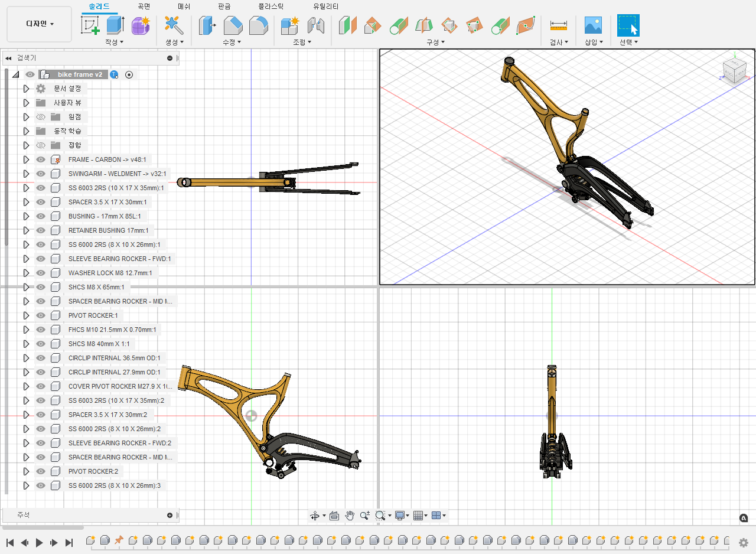This screenshot has height=554, width=756.
Task: Click the Orbit navigation tool
Action: click(x=315, y=516)
